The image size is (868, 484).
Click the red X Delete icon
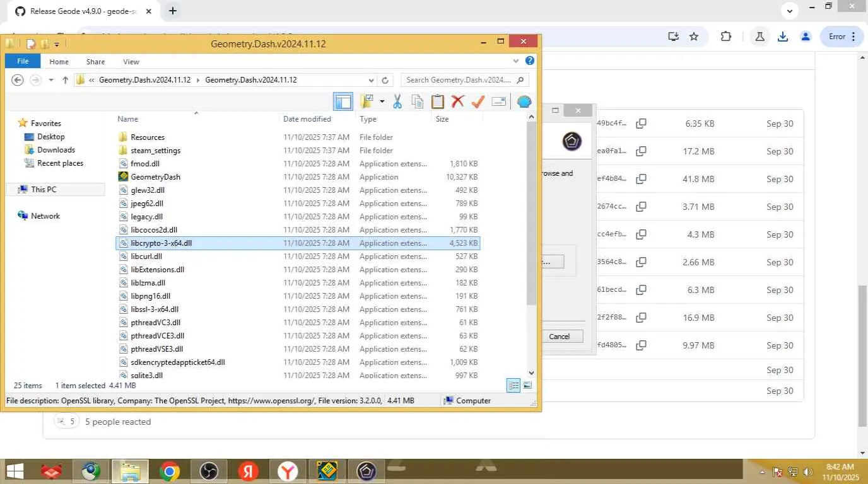click(x=457, y=101)
